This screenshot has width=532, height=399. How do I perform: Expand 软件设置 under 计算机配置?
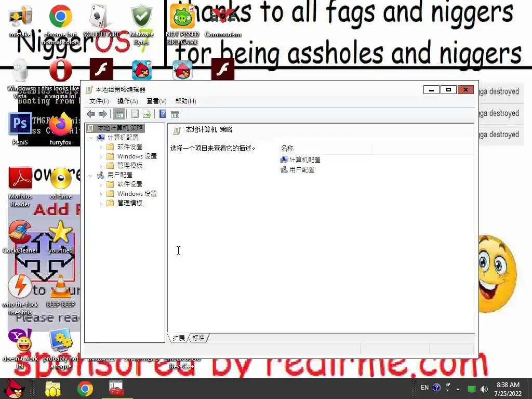[x=101, y=148]
